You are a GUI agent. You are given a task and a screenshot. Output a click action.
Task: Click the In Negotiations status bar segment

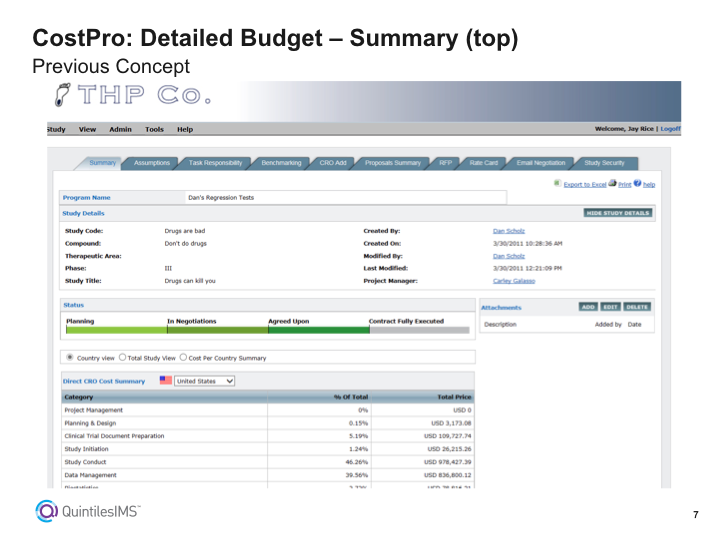(x=218, y=330)
